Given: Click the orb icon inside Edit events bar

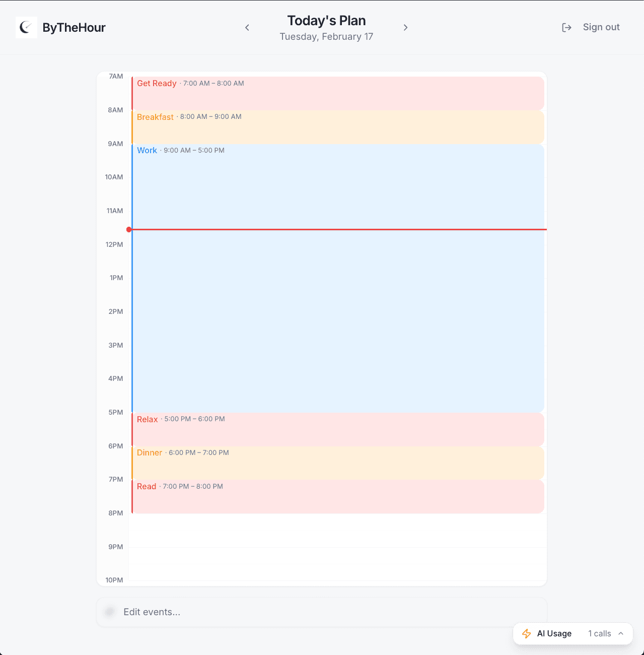Looking at the screenshot, I should click(x=109, y=612).
